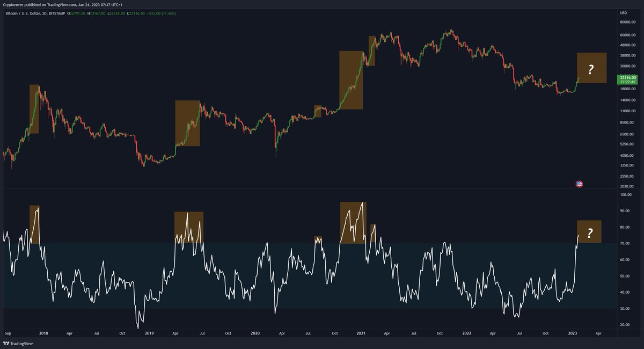Screen dimensions: 644x349
Task: Click the 2020 label on time axis
Action: pos(255,333)
